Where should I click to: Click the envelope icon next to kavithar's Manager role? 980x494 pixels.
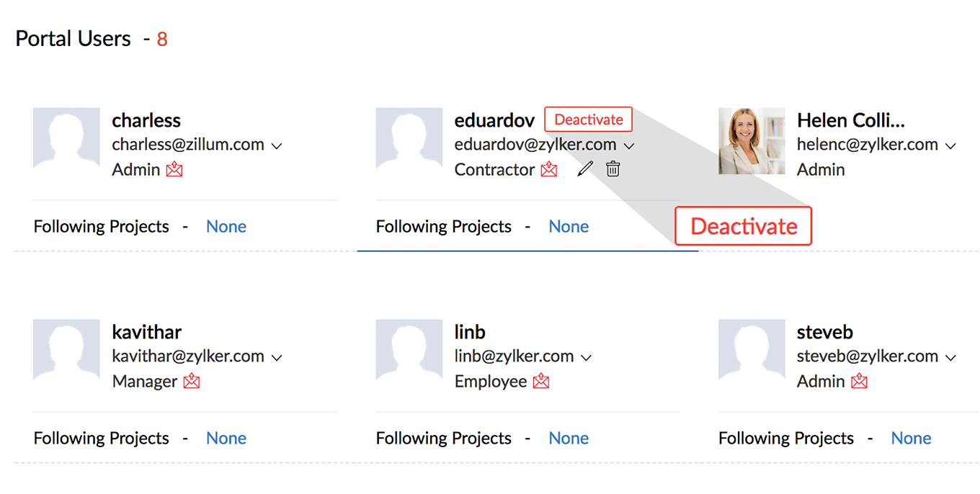click(192, 382)
